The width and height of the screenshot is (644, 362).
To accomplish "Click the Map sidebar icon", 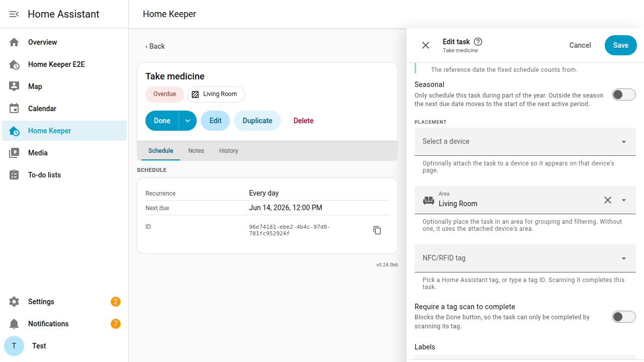I will (14, 86).
